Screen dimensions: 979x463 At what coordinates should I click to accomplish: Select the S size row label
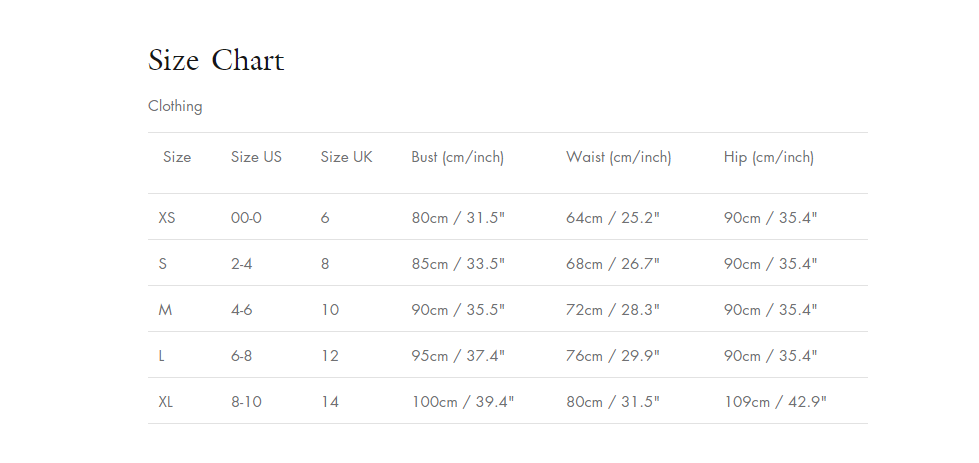(163, 264)
